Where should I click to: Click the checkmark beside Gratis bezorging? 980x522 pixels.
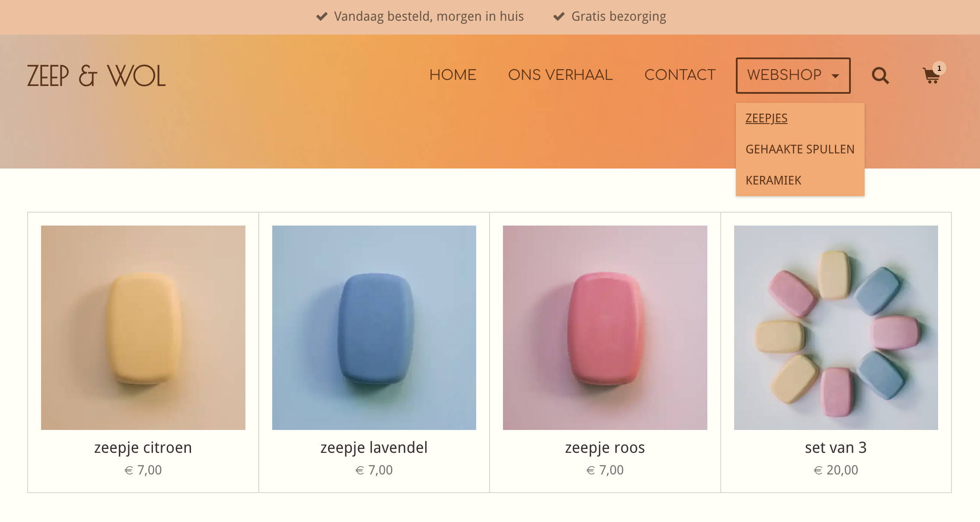pyautogui.click(x=559, y=16)
